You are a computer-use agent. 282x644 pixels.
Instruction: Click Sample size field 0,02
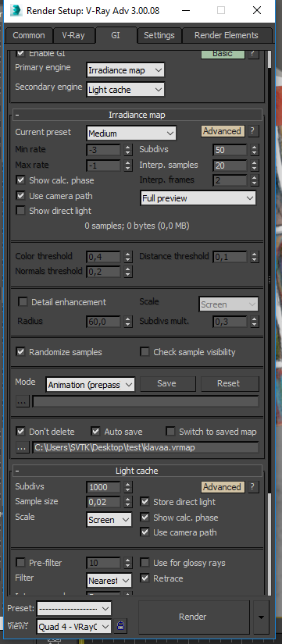(104, 502)
